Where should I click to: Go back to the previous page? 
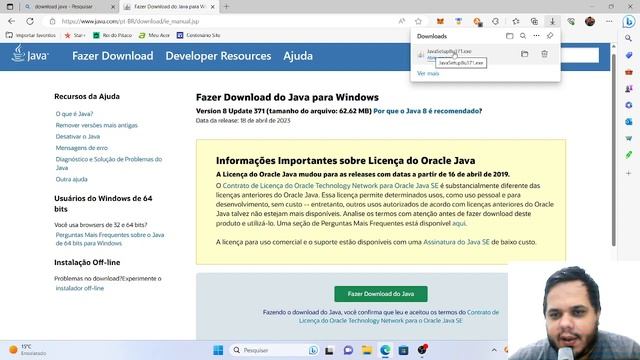coord(11,21)
